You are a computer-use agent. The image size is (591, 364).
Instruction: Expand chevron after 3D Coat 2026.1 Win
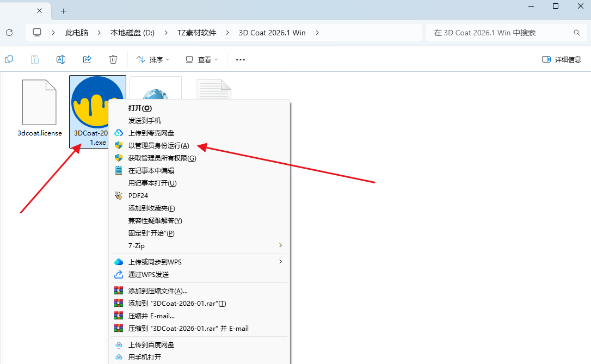point(317,33)
